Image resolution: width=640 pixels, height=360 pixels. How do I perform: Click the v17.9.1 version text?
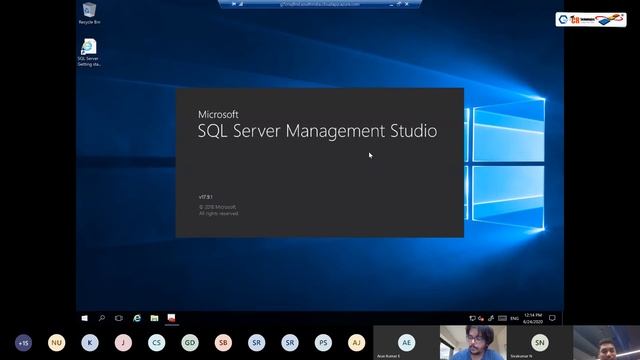pos(206,197)
